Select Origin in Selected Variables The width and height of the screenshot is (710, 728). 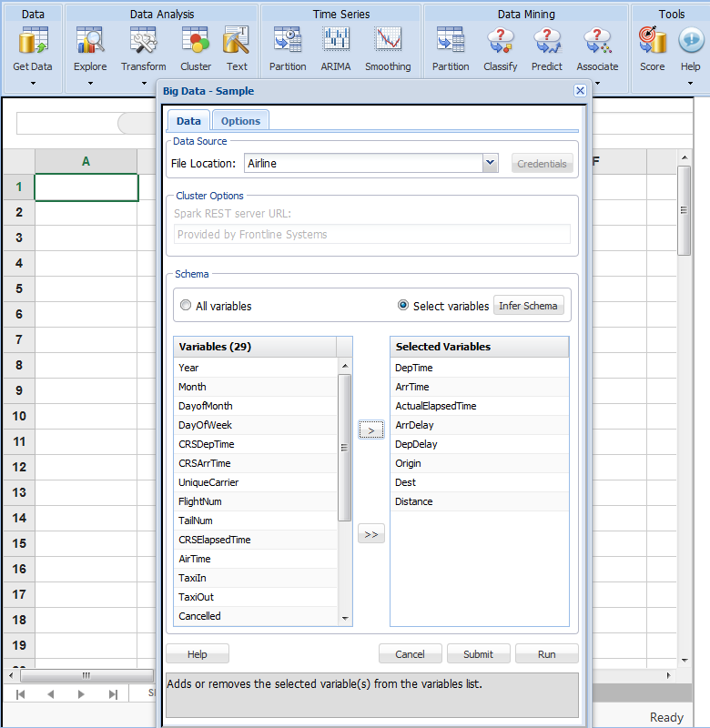click(480, 463)
